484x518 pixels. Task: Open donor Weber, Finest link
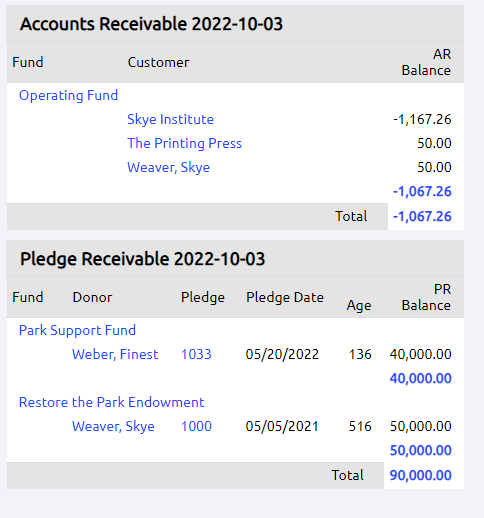[115, 355]
